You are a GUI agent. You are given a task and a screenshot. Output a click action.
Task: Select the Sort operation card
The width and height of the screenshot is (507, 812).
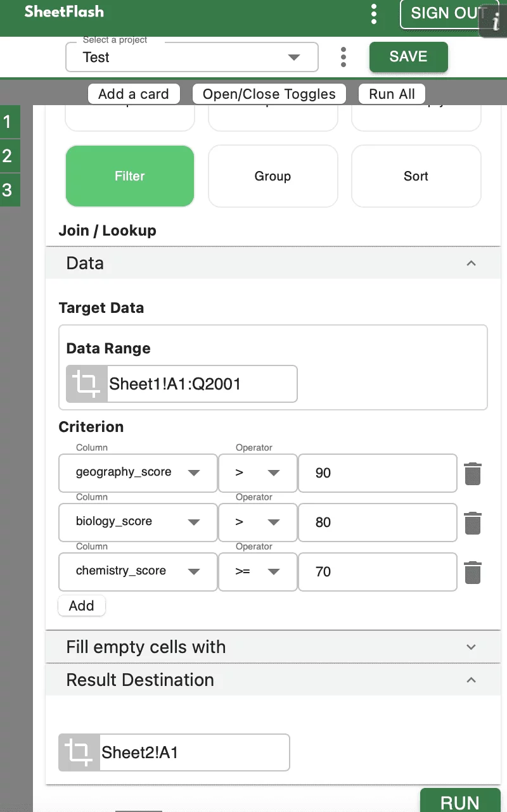pyautogui.click(x=416, y=176)
